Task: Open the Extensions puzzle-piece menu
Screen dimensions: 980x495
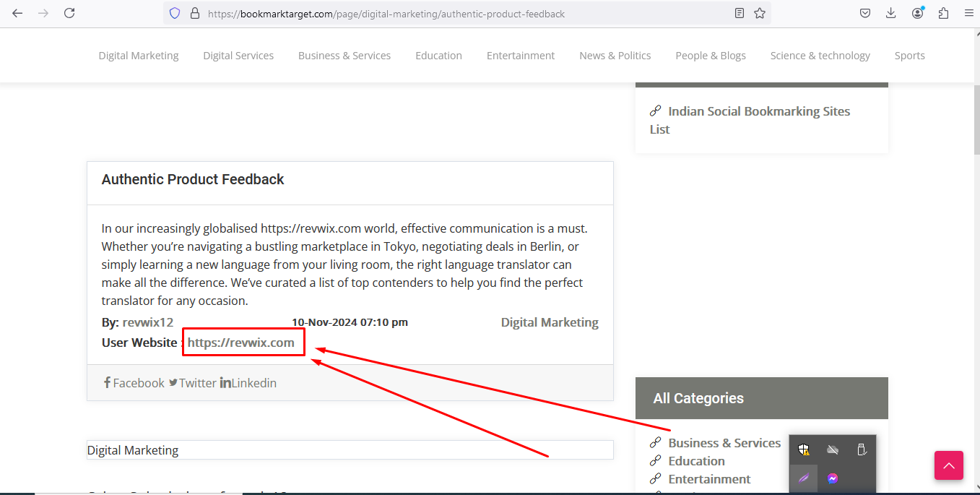Action: (x=943, y=13)
